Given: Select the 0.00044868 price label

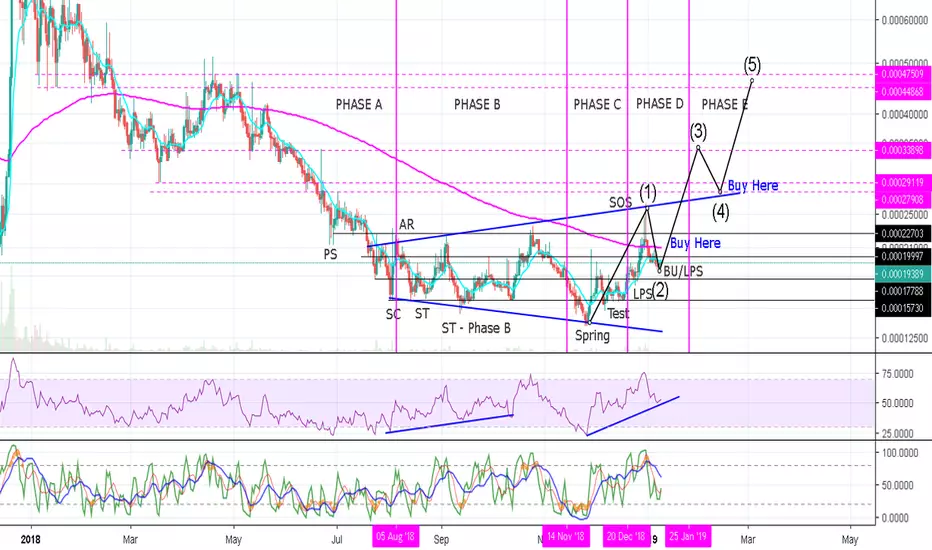Looking at the screenshot, I should [903, 91].
